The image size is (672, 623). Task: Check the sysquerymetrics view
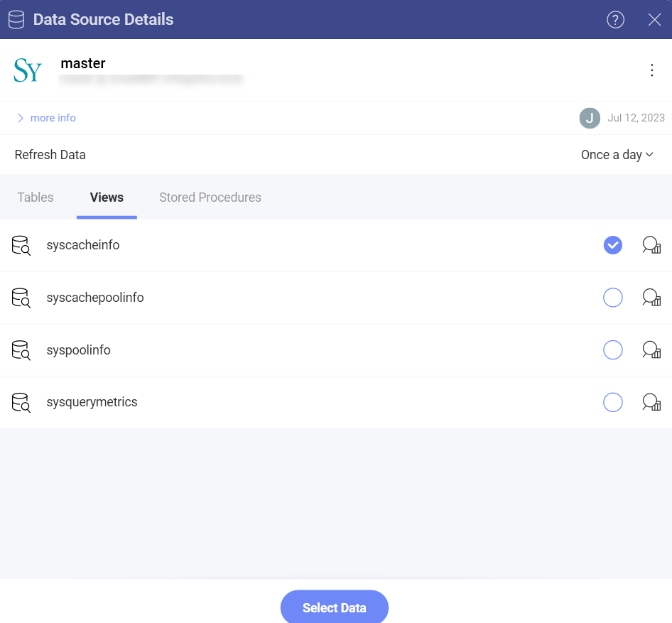point(612,402)
